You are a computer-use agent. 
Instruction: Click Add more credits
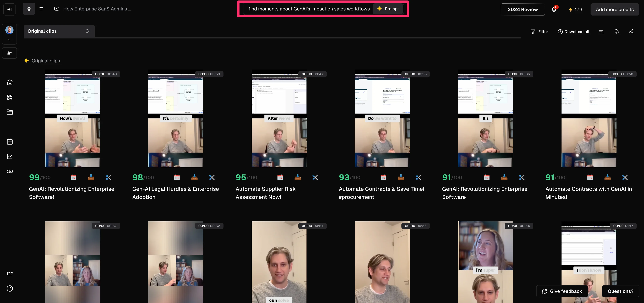[614, 9]
